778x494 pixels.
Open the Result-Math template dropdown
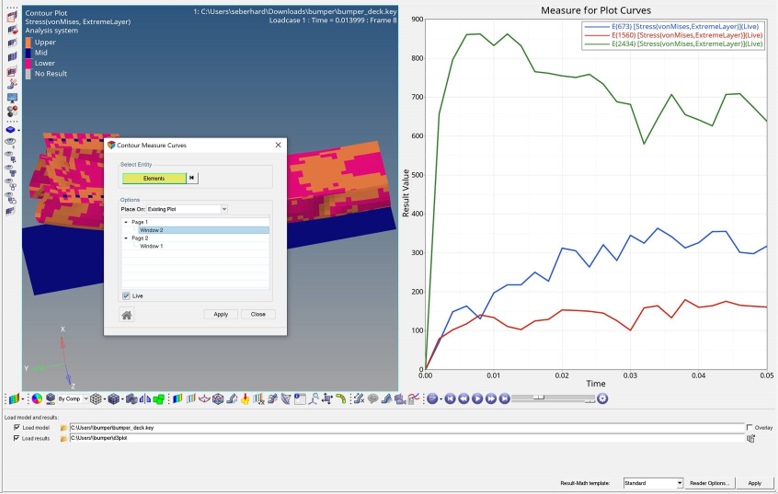click(680, 483)
